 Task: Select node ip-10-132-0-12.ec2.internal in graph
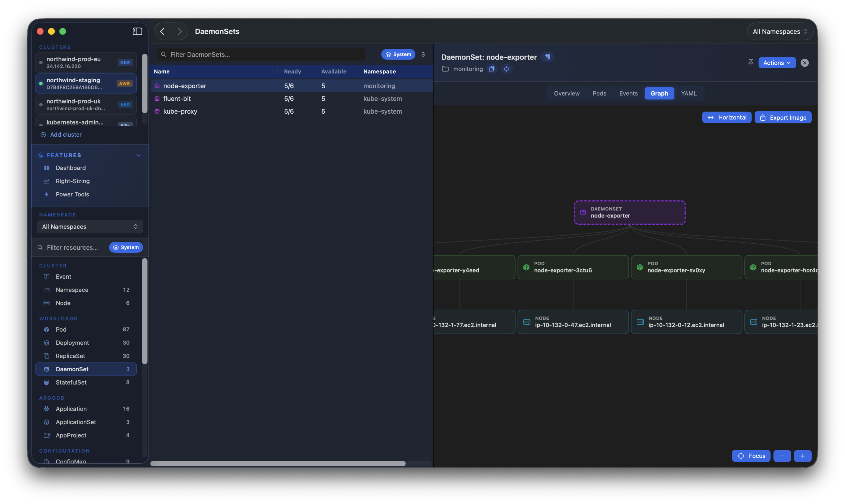coord(686,322)
